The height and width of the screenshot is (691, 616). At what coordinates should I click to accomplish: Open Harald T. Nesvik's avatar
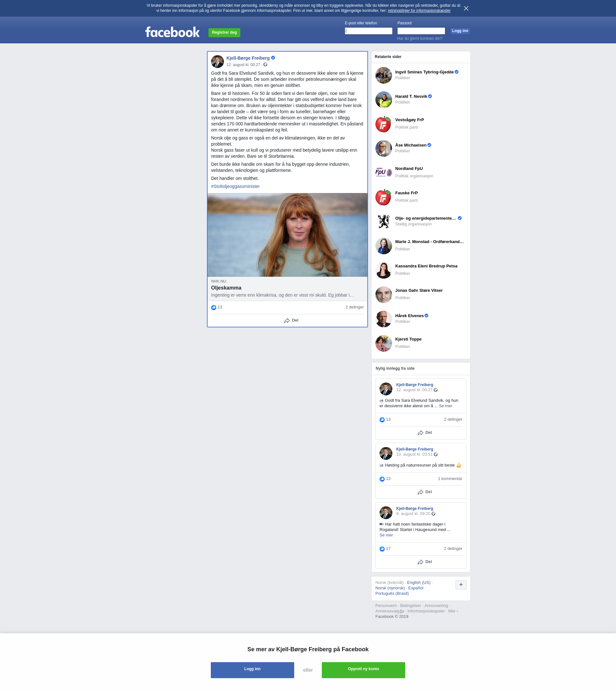click(383, 100)
